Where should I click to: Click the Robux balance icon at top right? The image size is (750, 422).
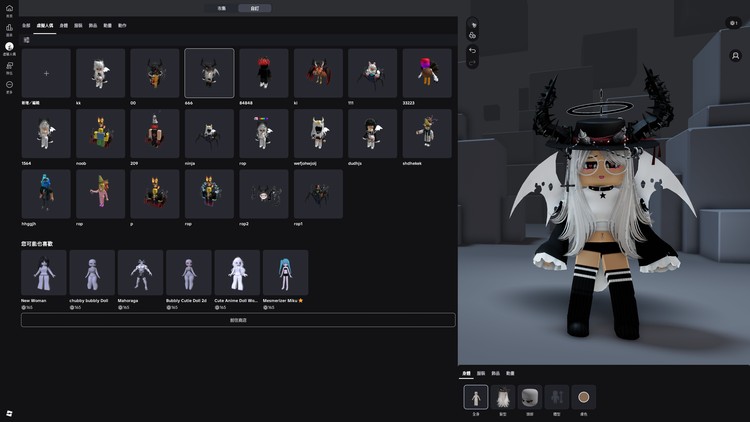coord(733,23)
